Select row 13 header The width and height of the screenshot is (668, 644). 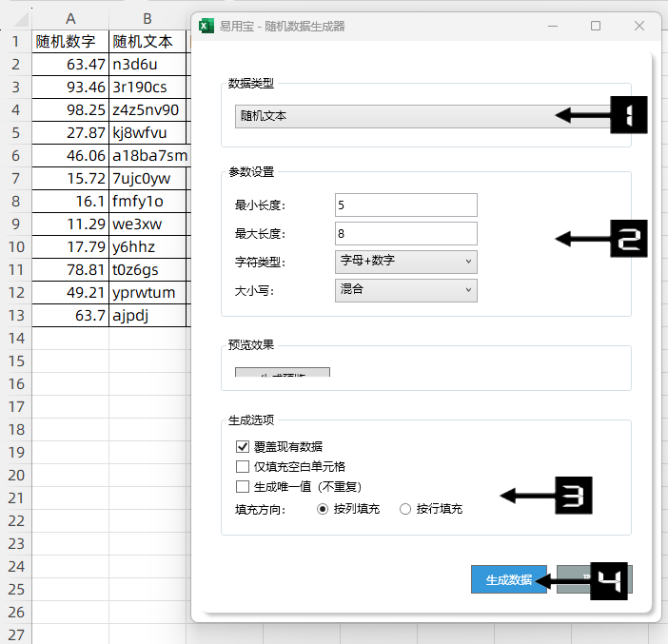click(15, 316)
